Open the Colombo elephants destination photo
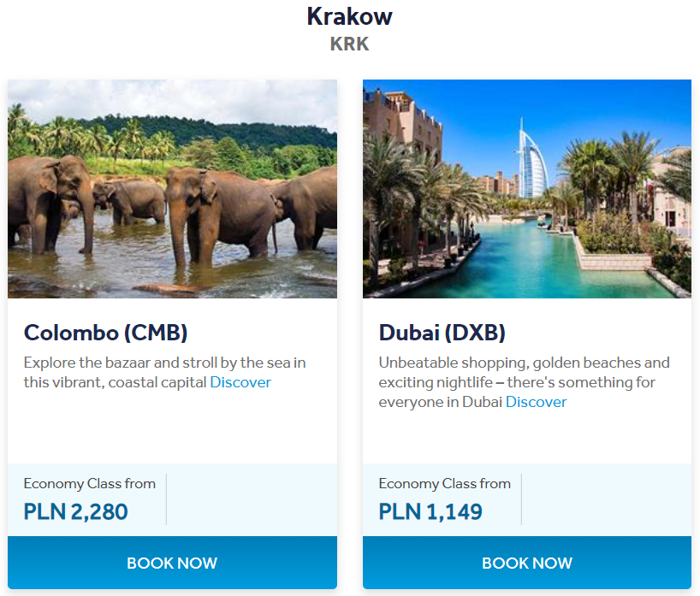The width and height of the screenshot is (700, 596). coord(172,189)
